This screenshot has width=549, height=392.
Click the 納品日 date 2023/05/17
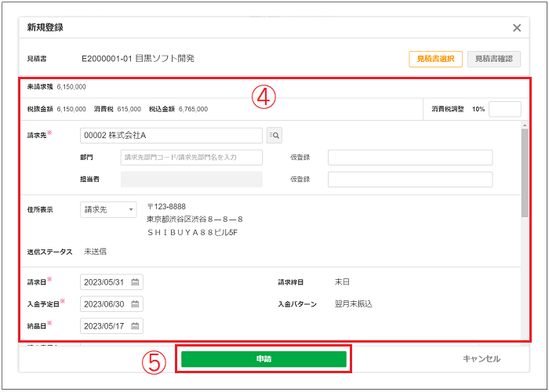104,326
